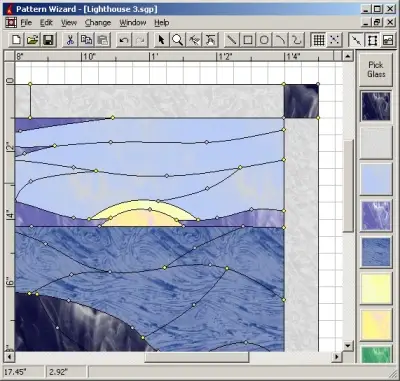Click the New document icon

click(16, 40)
